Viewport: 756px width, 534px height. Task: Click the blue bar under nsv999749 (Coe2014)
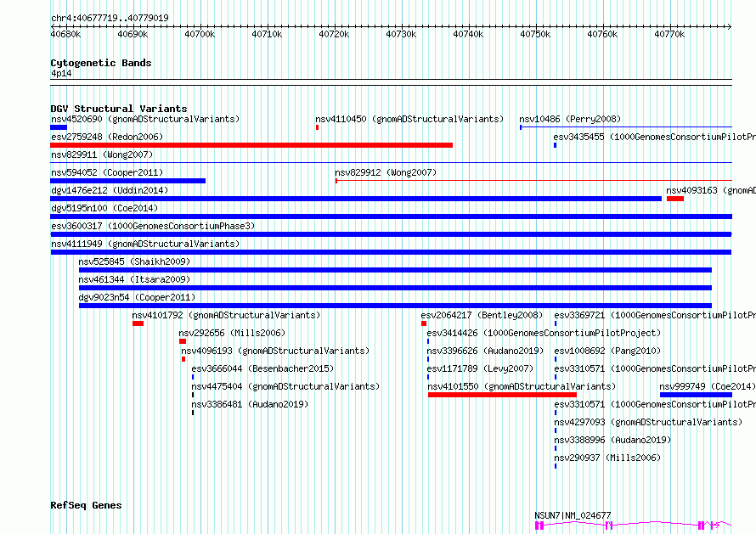coord(696,395)
